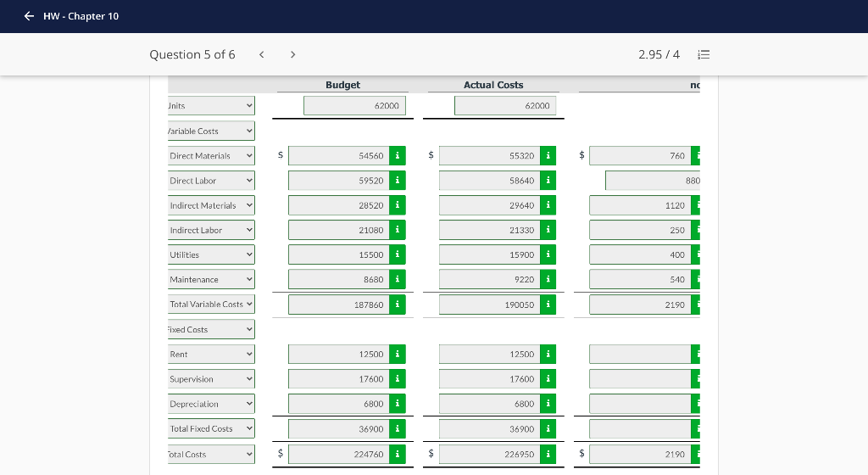Click info icon for Direct Materials budget 54560
The width and height of the screenshot is (868, 475).
(x=398, y=155)
